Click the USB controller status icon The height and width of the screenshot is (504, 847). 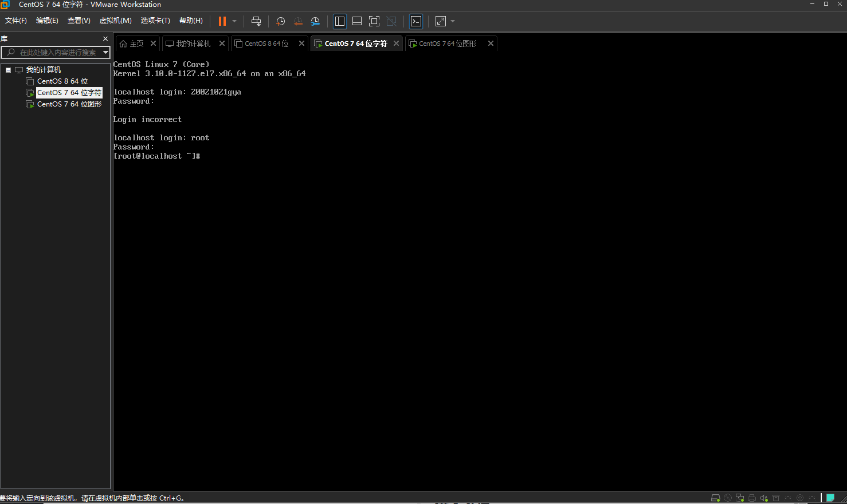tap(776, 498)
